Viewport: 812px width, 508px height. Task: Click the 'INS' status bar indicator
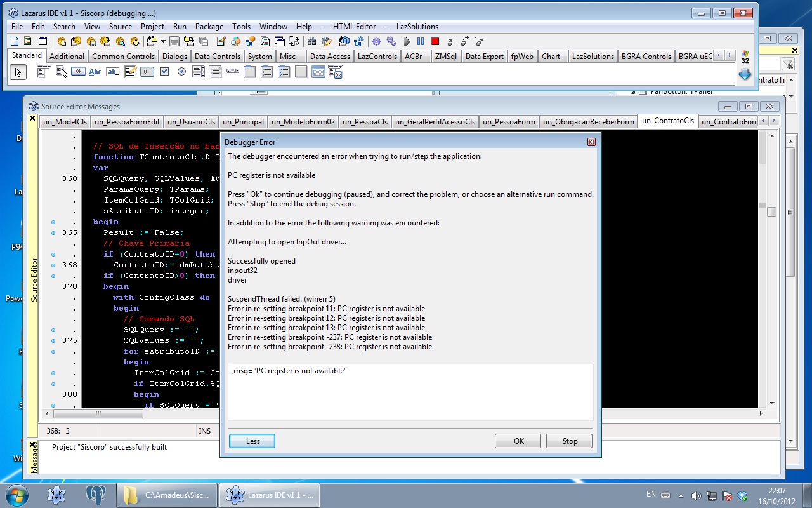204,431
